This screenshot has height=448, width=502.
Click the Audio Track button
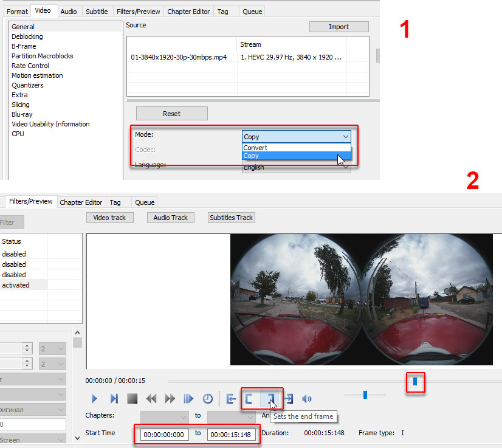pos(170,218)
